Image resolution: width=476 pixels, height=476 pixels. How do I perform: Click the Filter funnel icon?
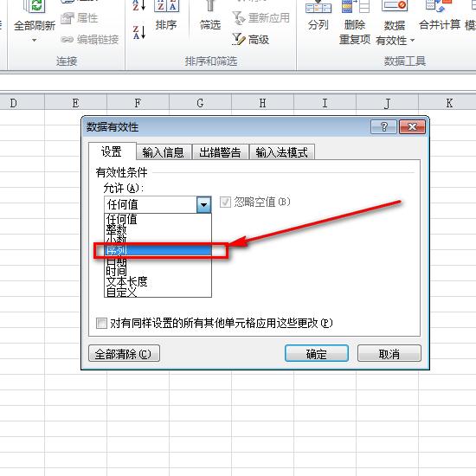point(210,6)
